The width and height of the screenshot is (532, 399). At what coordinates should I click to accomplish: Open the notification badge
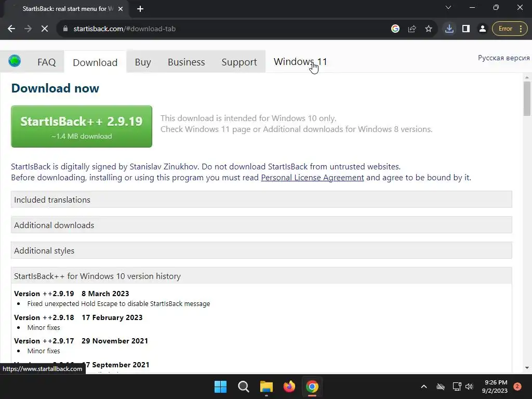[517, 387]
